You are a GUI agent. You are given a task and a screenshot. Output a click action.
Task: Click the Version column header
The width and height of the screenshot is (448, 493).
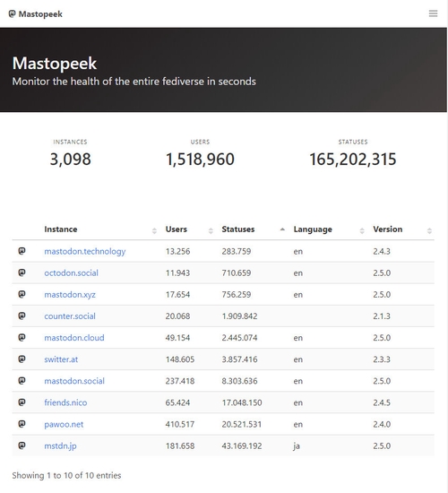388,229
